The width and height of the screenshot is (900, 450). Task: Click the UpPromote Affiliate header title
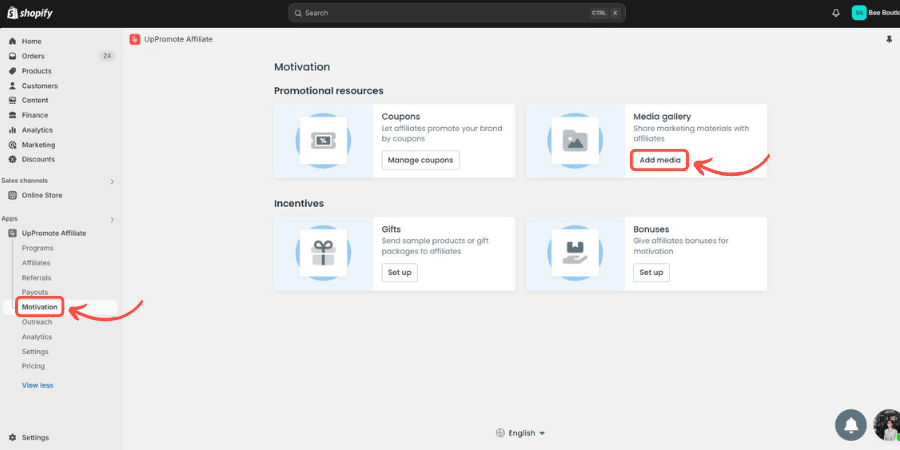tap(179, 39)
